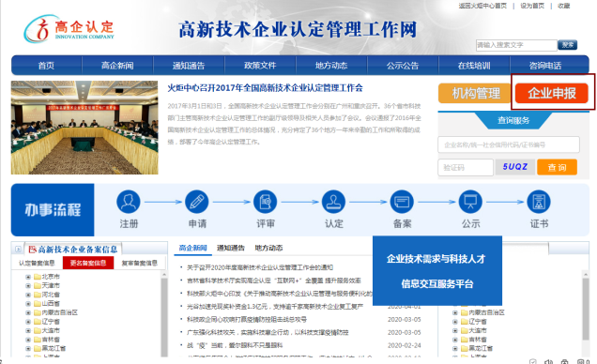The width and height of the screenshot is (597, 364).
Task: Open the 通知通告 navigation menu item
Action: [x=189, y=66]
